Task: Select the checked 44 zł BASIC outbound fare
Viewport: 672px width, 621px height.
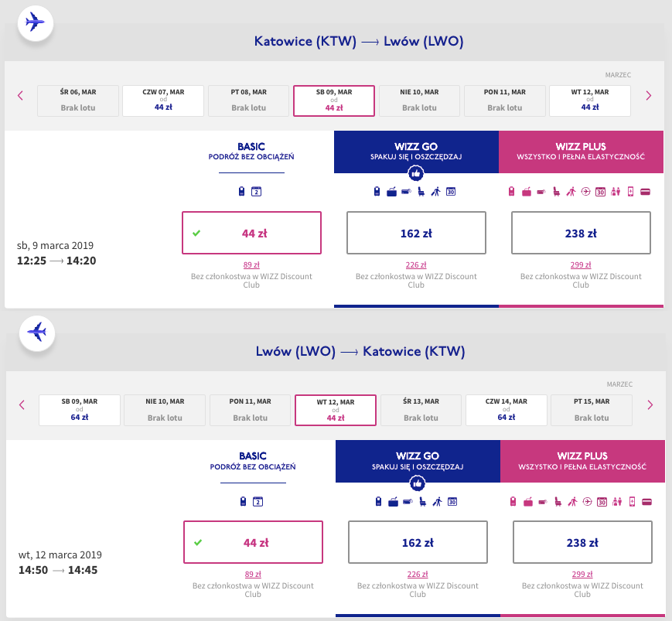Action: point(251,233)
